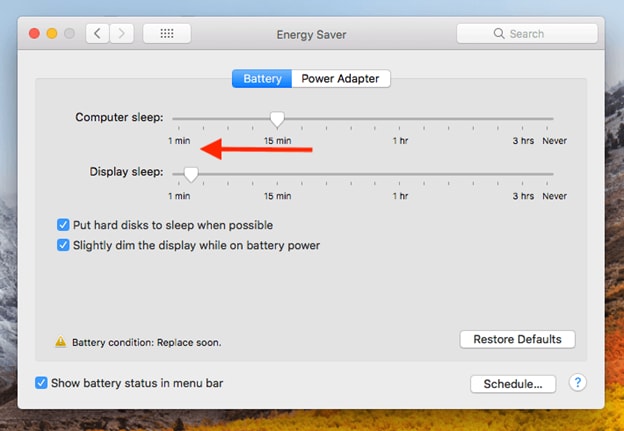Click the 'Display sleep:' label
The width and height of the screenshot is (624, 431).
127,172
